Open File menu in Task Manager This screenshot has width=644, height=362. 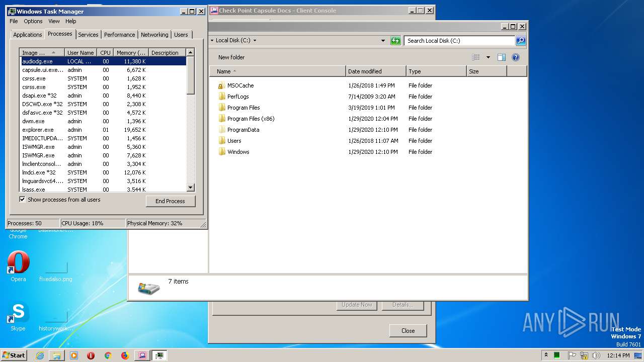pyautogui.click(x=14, y=21)
